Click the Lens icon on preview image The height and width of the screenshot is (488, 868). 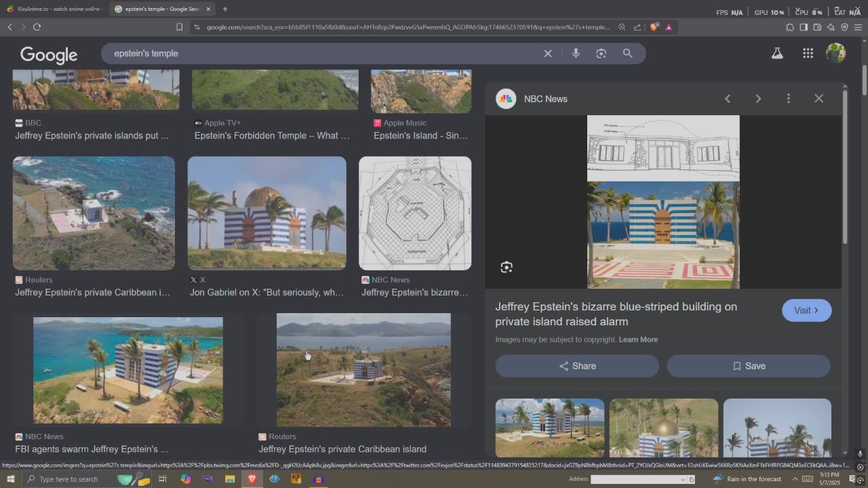tap(507, 267)
